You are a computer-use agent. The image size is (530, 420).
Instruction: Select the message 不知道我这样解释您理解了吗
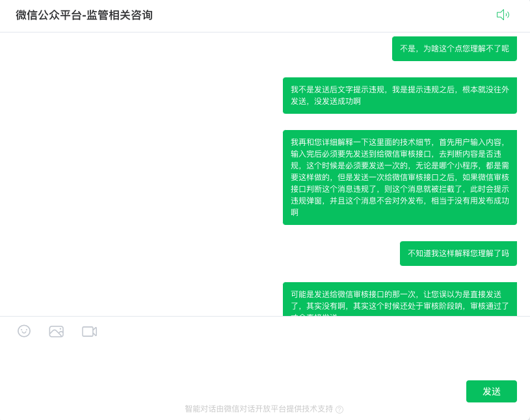pyautogui.click(x=458, y=254)
